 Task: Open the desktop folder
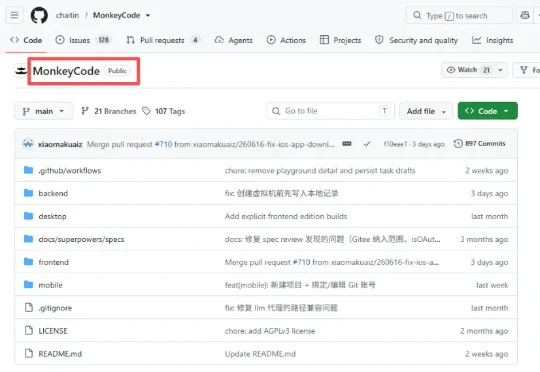[x=52, y=216]
